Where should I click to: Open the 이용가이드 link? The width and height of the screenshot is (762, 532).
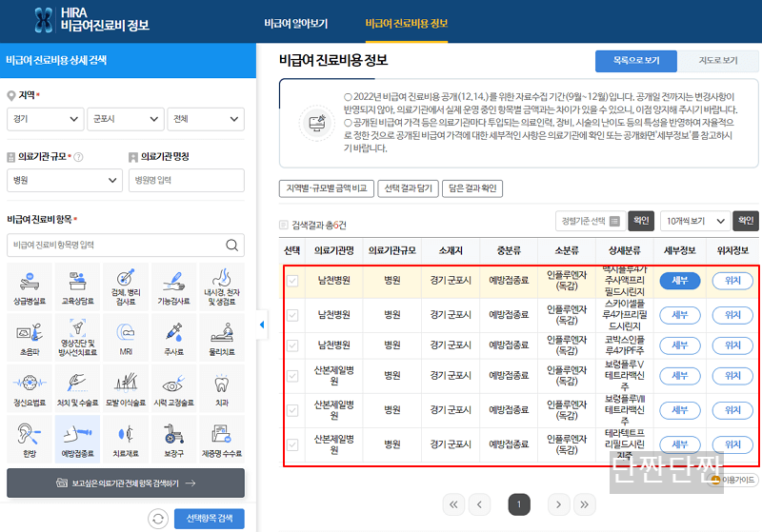[x=733, y=480]
